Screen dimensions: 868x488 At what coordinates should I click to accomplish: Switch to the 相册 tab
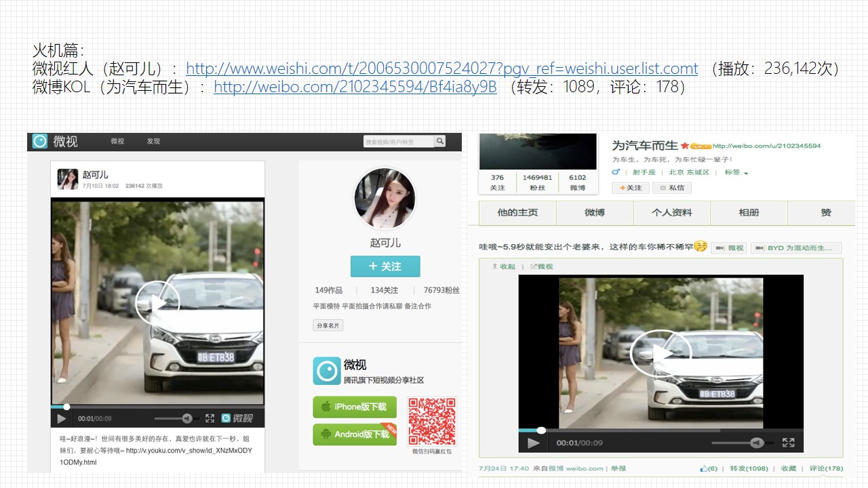click(749, 213)
